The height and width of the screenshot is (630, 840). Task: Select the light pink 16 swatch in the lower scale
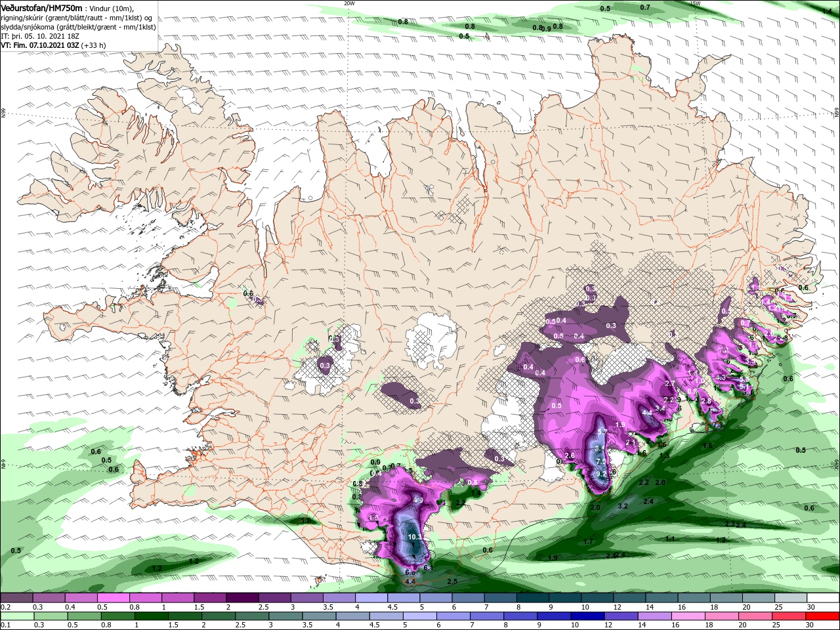pyautogui.click(x=688, y=616)
